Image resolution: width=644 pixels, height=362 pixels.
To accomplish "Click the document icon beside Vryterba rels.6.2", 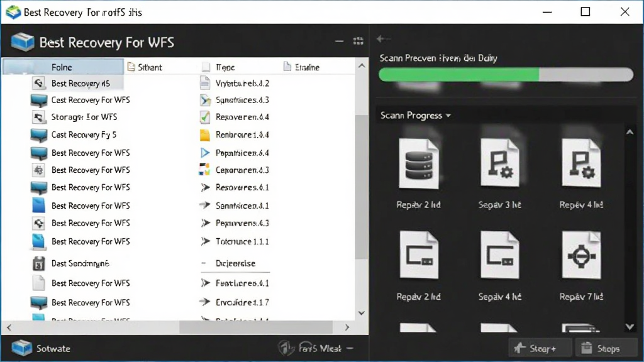I will click(204, 83).
